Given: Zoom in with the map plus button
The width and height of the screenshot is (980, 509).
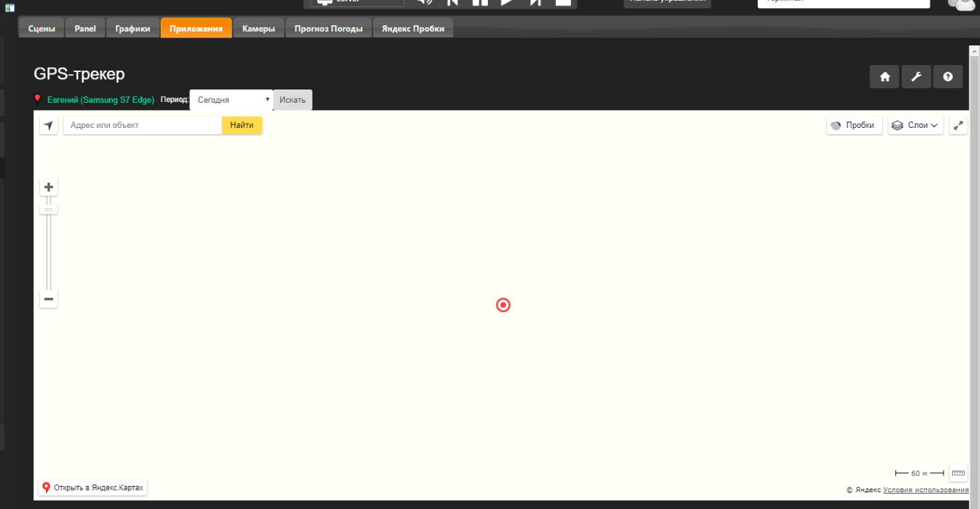Looking at the screenshot, I should (48, 187).
